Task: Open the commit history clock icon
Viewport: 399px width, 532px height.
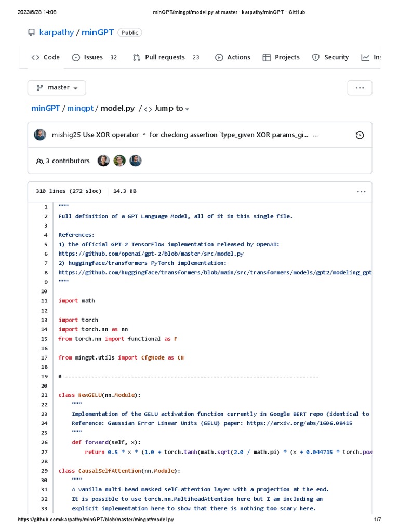Action: [360, 135]
